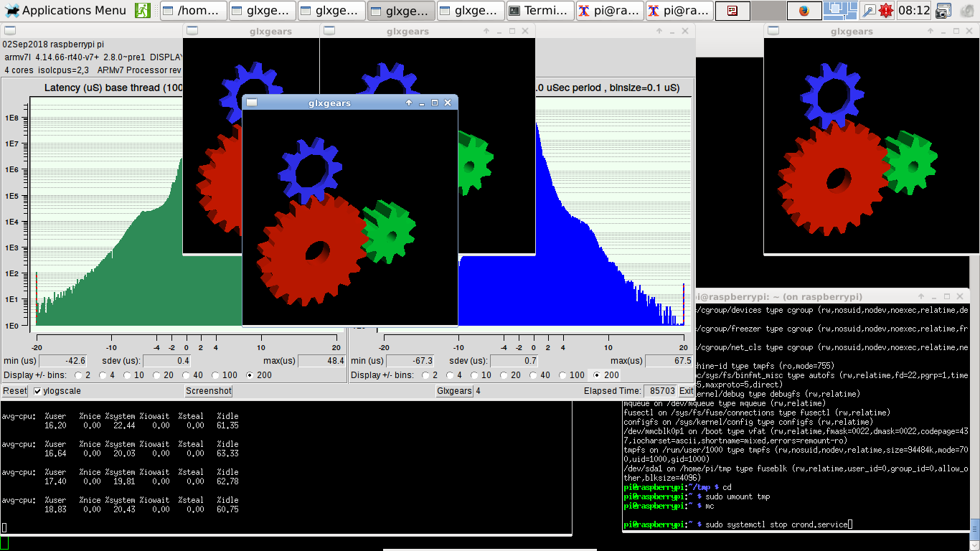Screen dimensions: 980x551
Task: Switch to the Terminal taskbar entry
Action: click(540, 11)
